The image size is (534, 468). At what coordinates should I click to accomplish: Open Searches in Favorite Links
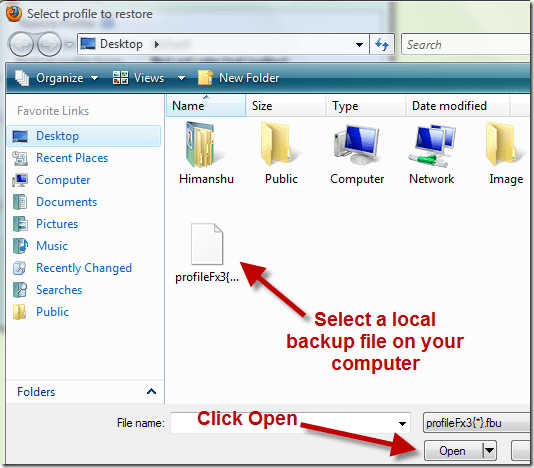(x=59, y=290)
